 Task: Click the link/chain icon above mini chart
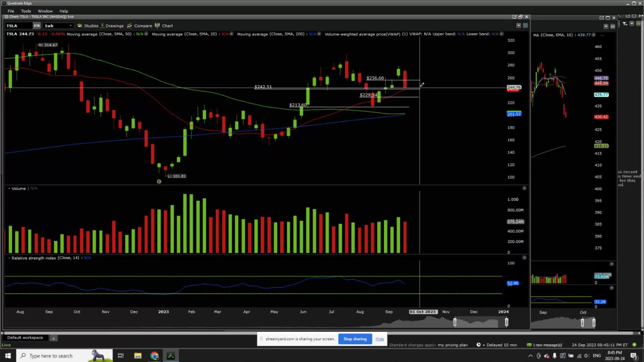coord(612,26)
